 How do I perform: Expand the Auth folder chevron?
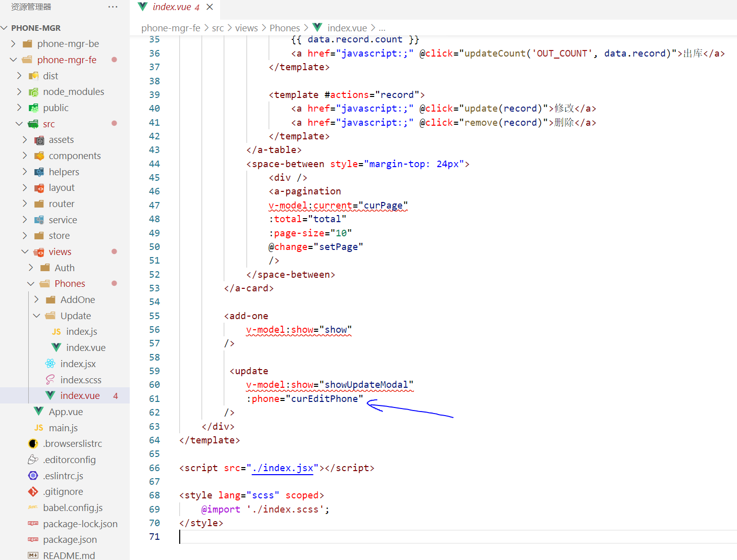pyautogui.click(x=31, y=268)
